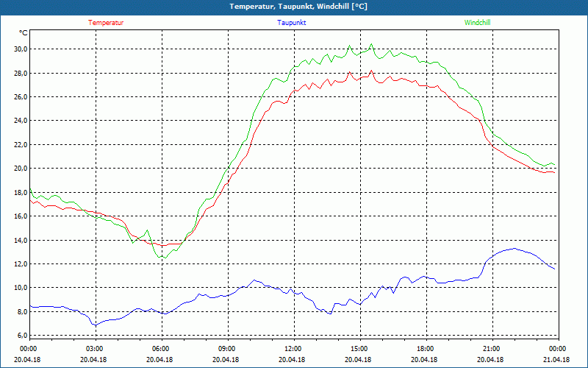588x368 pixels.
Task: Click the 06:00 time axis label
Action: (160, 348)
